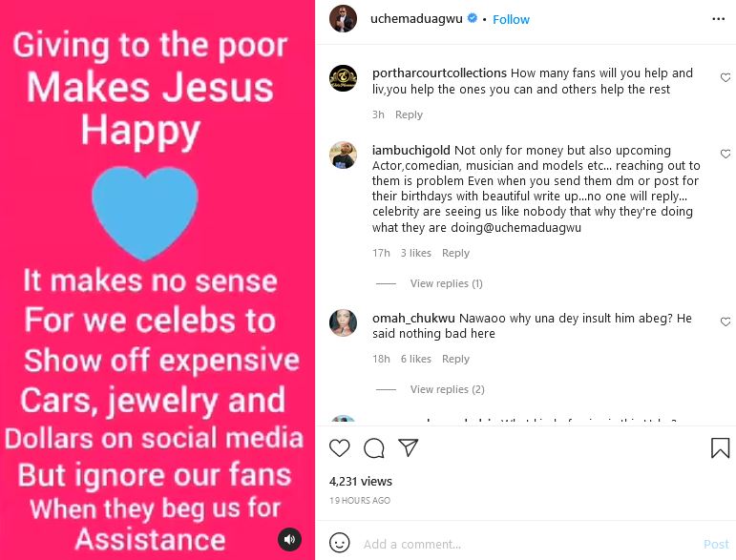Open uchemaduagwu's profile picture avatar
This screenshot has width=736, height=560.
[343, 19]
